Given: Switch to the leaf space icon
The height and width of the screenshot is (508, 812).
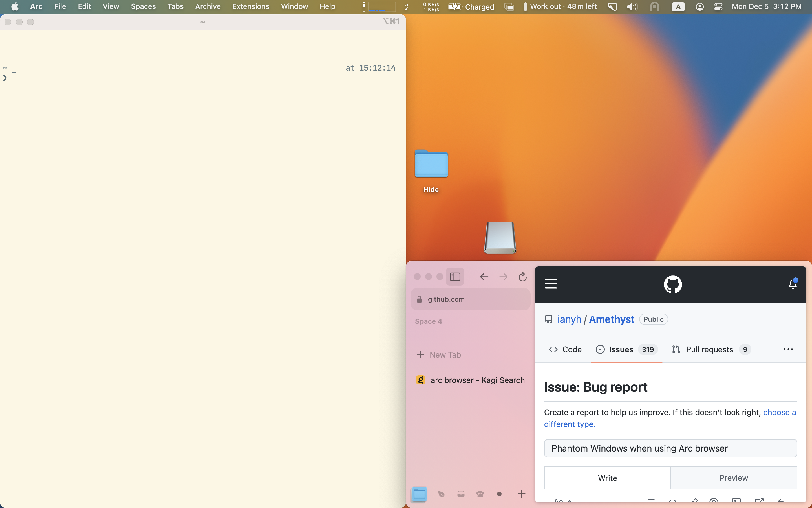Looking at the screenshot, I should click(x=442, y=494).
